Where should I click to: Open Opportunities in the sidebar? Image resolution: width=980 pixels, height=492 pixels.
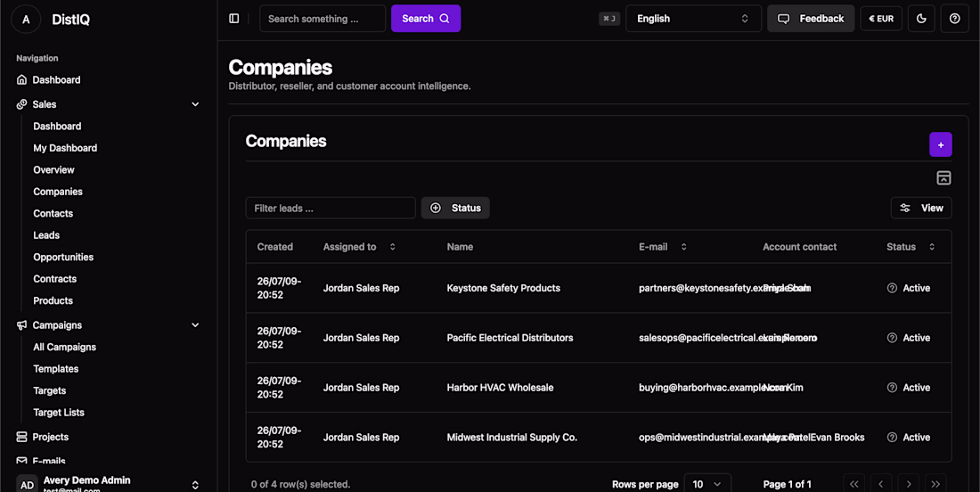(63, 257)
